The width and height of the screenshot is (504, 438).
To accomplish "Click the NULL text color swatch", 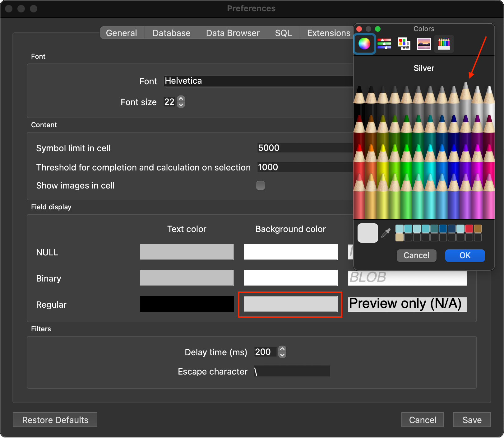I will [x=187, y=252].
